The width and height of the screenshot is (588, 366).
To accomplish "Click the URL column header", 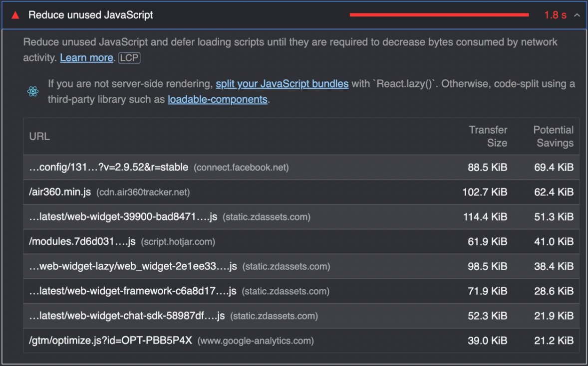I will [x=39, y=136].
